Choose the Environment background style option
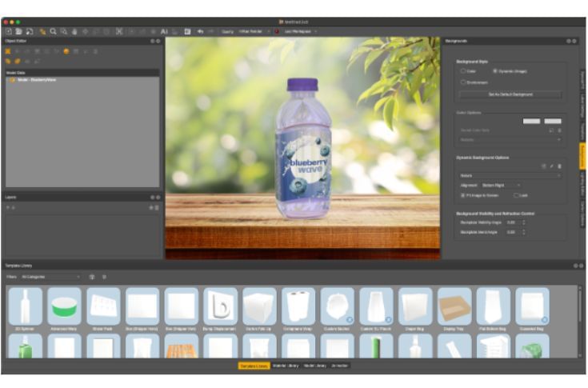The image size is (588, 388). pyautogui.click(x=463, y=82)
